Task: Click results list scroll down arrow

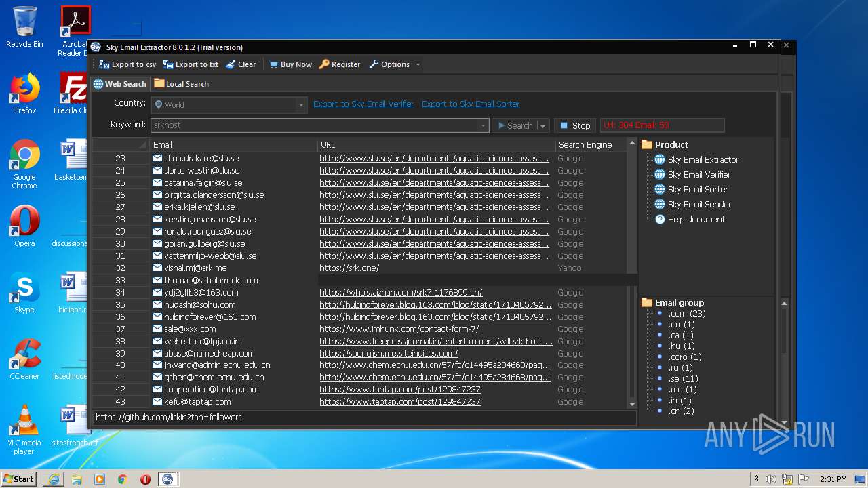Action: pyautogui.click(x=633, y=404)
